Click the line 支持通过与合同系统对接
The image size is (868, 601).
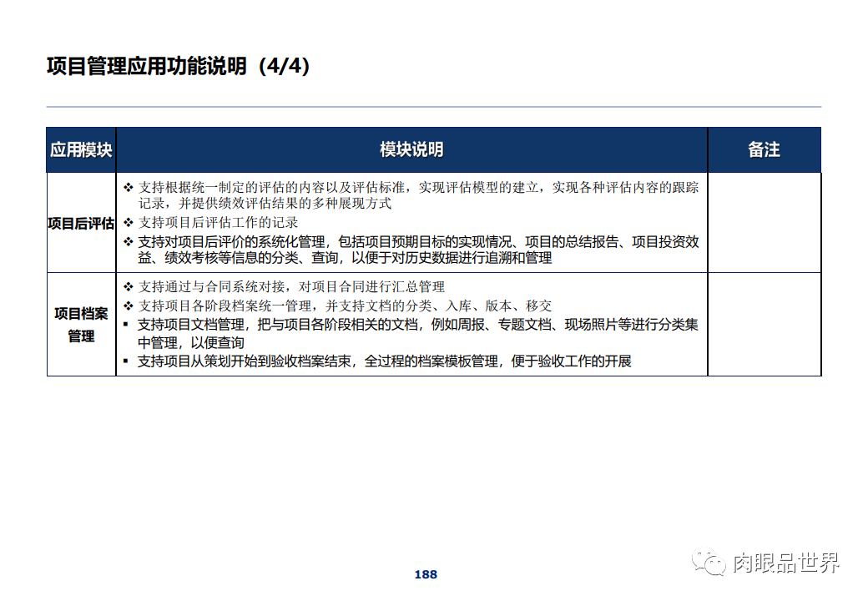coord(284,286)
